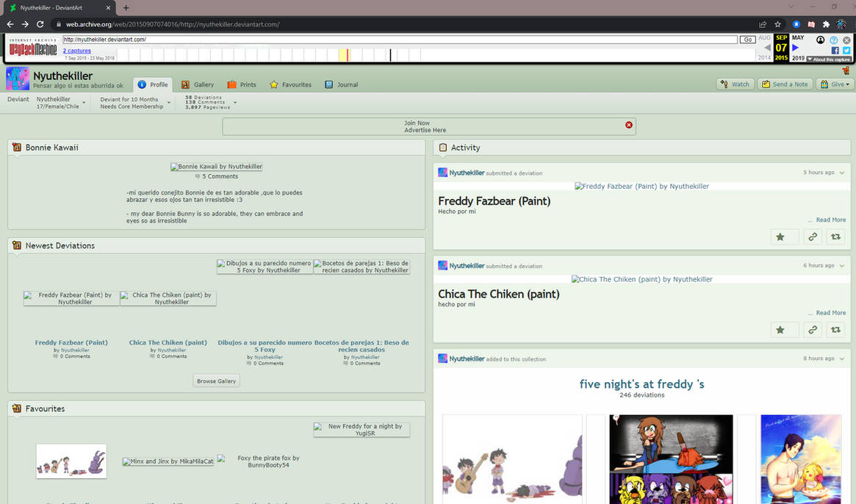The image size is (856, 504).
Task: Click the small orange icon below About this capture
Action: [846, 71]
